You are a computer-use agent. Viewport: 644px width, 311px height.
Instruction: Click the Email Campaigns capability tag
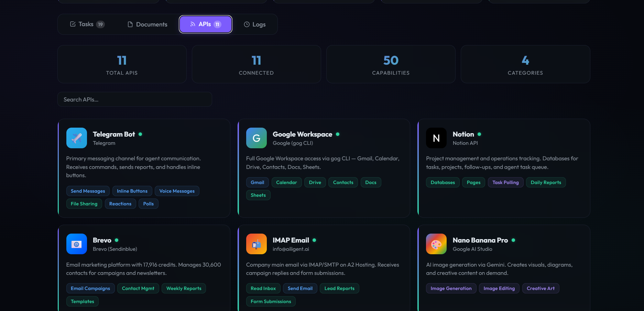coord(90,288)
